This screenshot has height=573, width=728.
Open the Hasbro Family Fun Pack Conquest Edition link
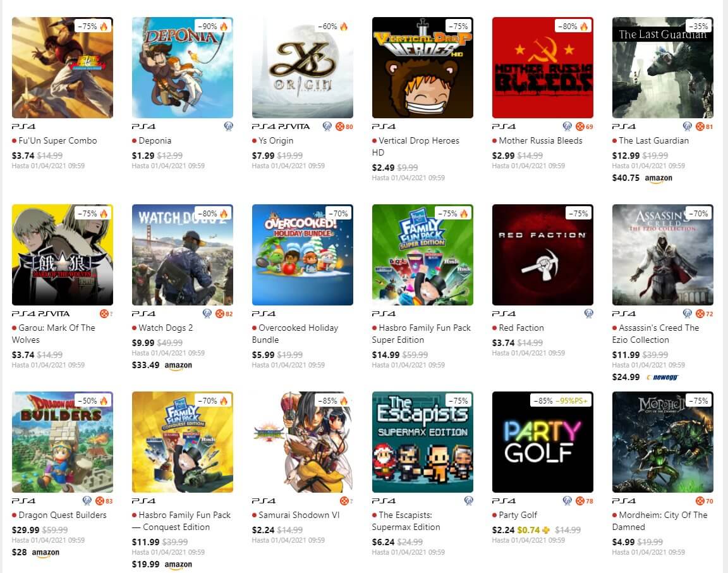click(181, 521)
